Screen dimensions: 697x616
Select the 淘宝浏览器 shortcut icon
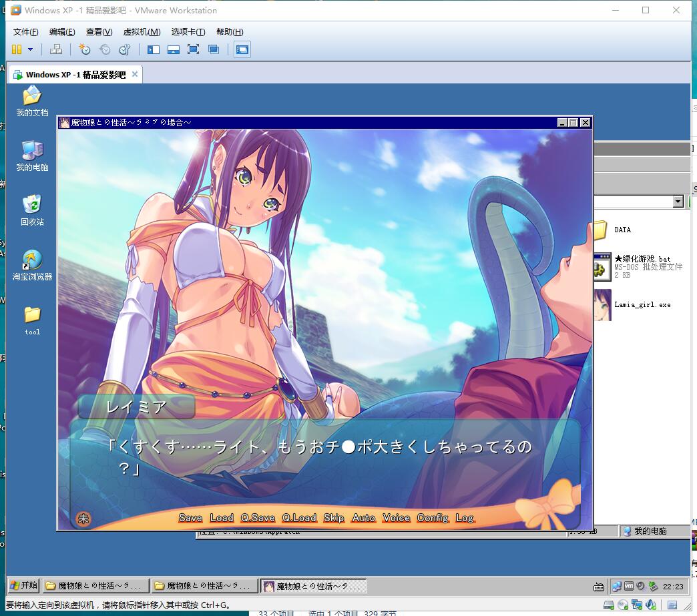click(32, 266)
